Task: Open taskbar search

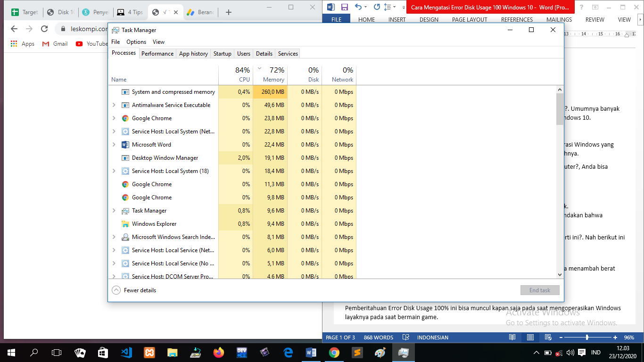Action: tap(34, 352)
